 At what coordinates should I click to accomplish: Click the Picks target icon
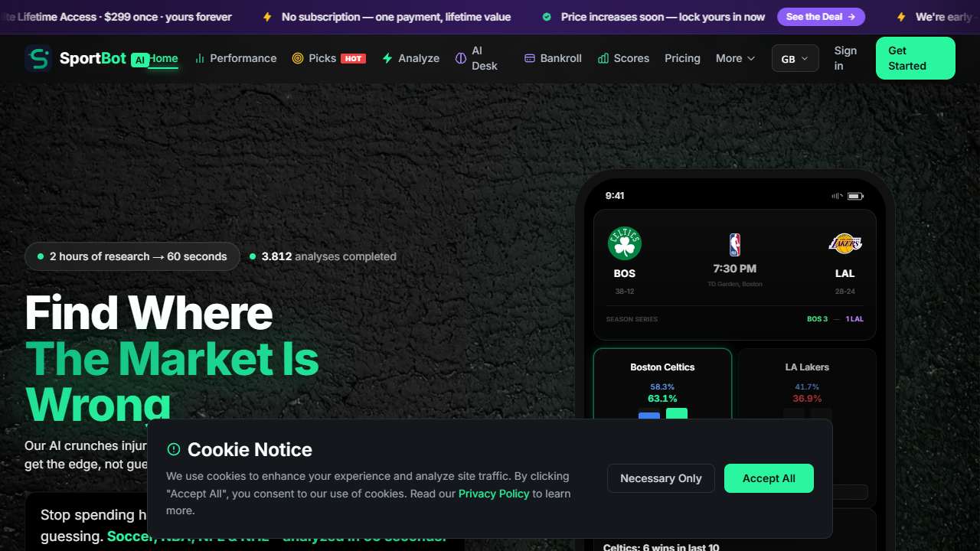pyautogui.click(x=298, y=58)
